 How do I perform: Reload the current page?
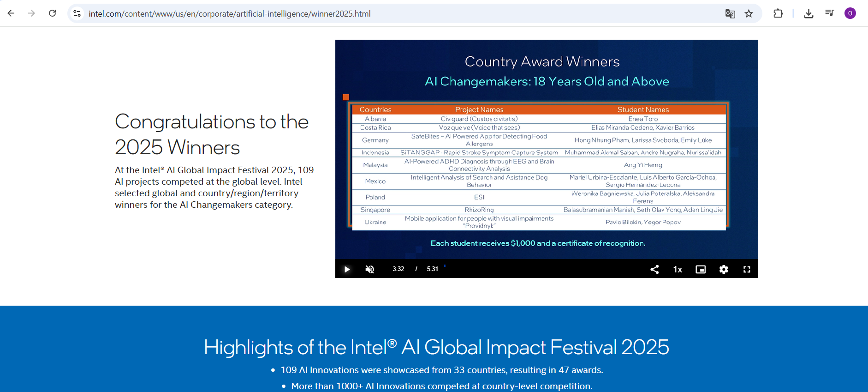[53, 13]
